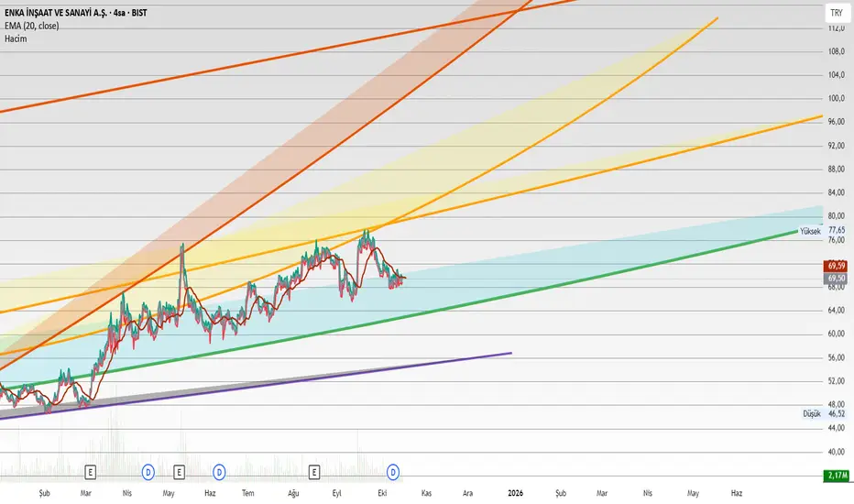Click the gray 69,50 price label

836,279
